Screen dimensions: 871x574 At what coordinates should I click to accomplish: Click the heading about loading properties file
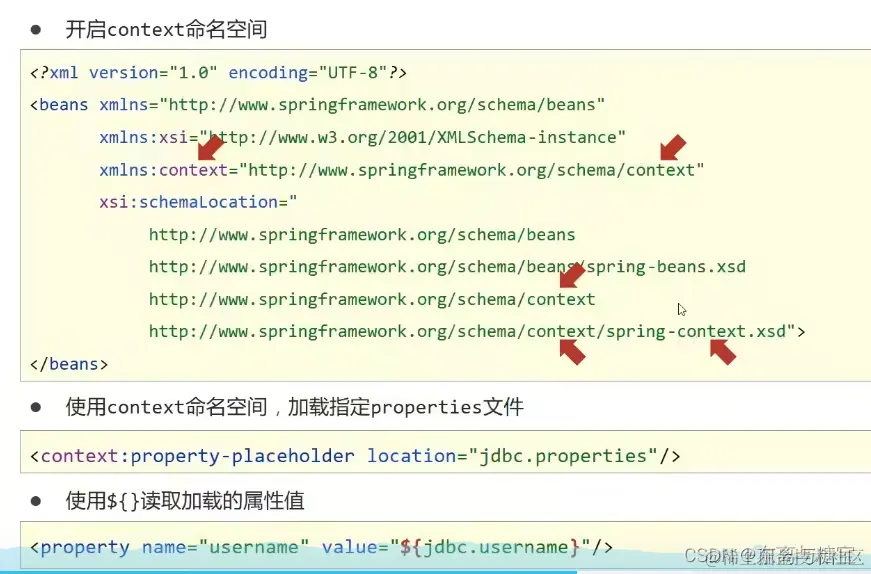tap(294, 407)
